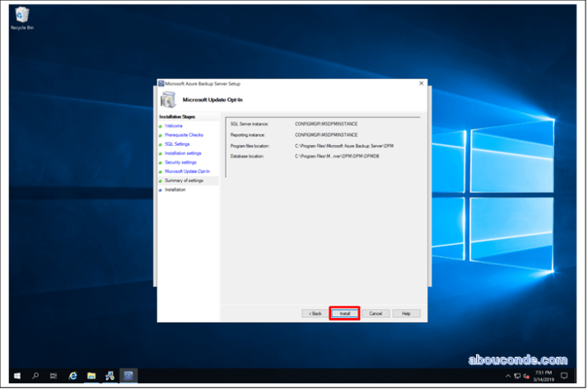This screenshot has width=588, height=389.
Task: Go back with the Back button
Action: coord(314,313)
